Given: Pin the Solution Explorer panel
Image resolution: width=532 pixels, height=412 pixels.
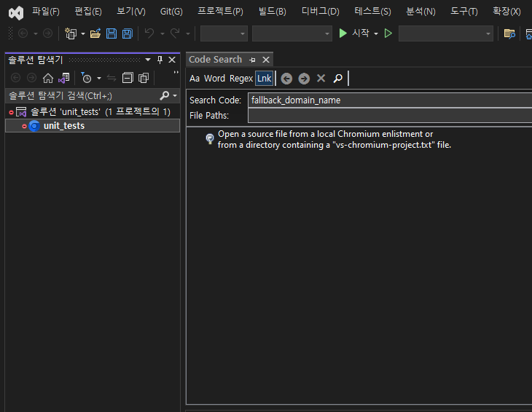Looking at the screenshot, I should (160, 60).
